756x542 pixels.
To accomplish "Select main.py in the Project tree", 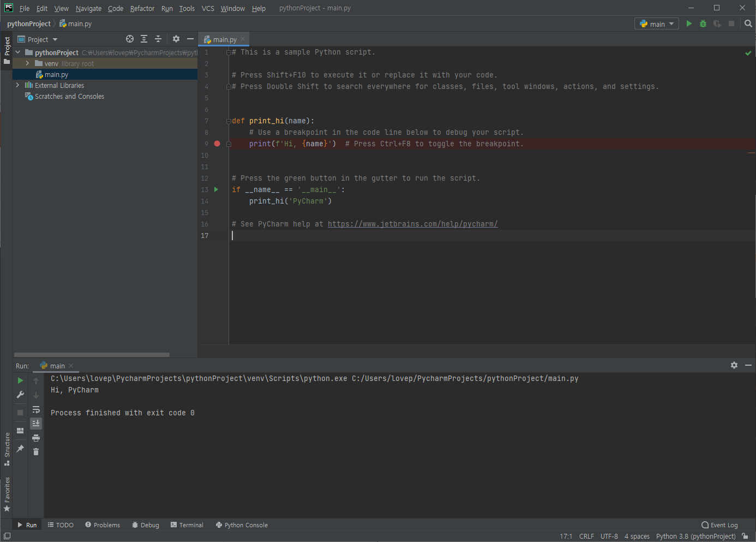I will (56, 74).
